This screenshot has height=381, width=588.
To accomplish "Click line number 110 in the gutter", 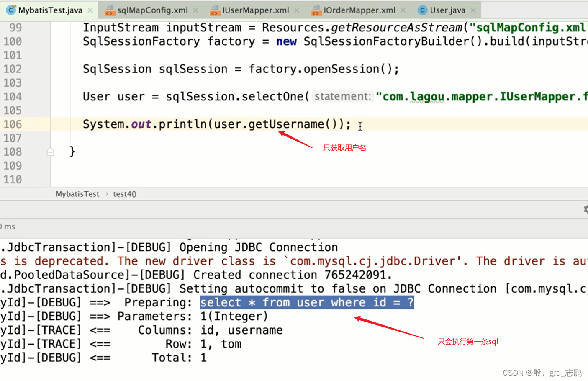I will tap(13, 180).
